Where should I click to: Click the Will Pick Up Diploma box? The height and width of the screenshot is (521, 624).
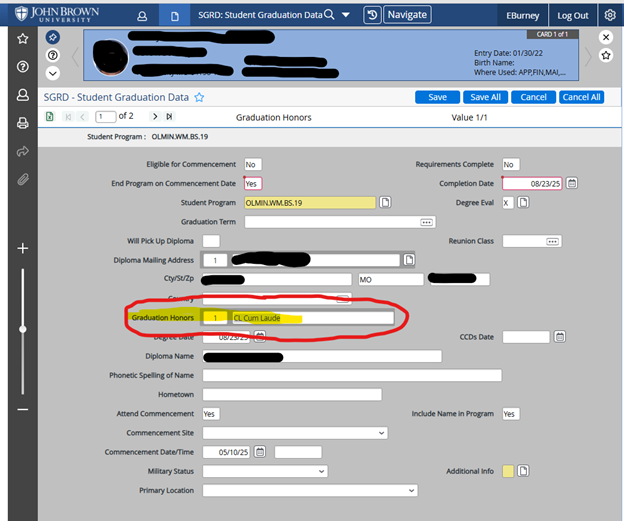(211, 241)
